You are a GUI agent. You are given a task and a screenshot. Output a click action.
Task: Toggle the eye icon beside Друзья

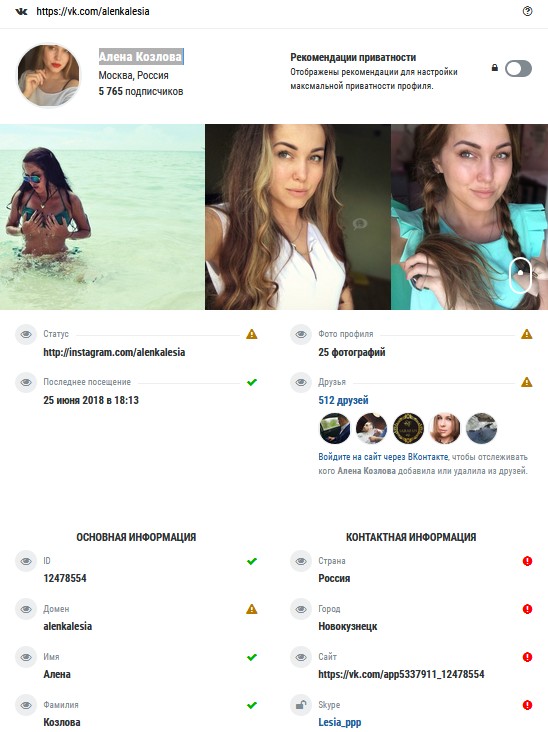coord(301,382)
